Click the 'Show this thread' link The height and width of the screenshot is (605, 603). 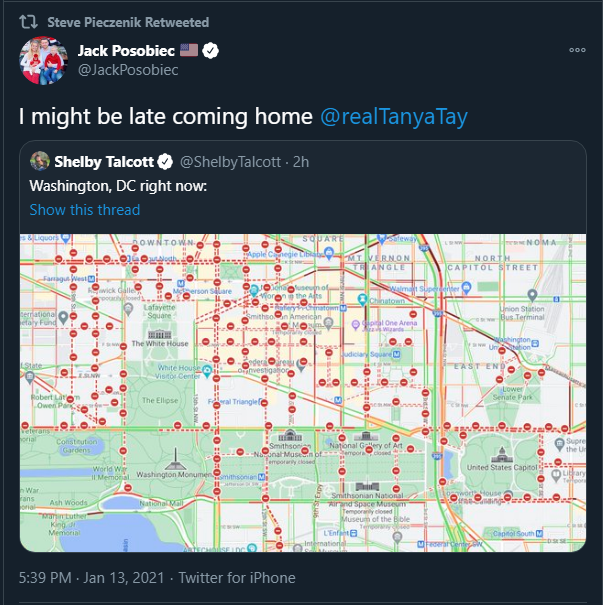click(85, 210)
